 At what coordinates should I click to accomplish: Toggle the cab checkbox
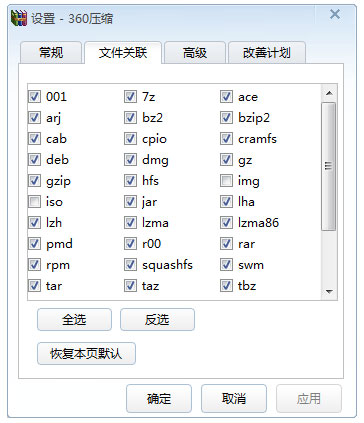coord(34,139)
